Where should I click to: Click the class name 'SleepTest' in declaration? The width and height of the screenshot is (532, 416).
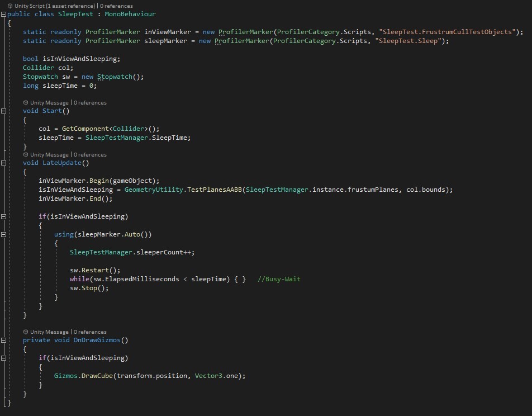(x=75, y=14)
